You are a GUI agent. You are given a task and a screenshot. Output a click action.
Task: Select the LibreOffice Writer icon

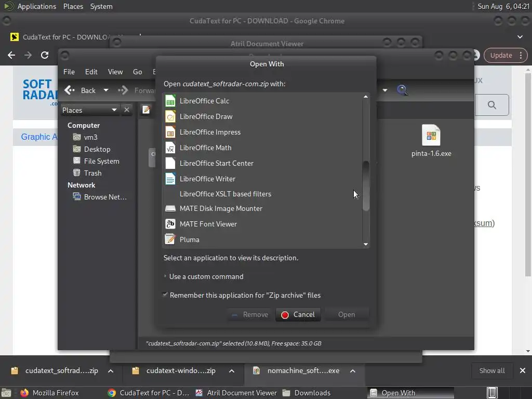[x=170, y=179]
